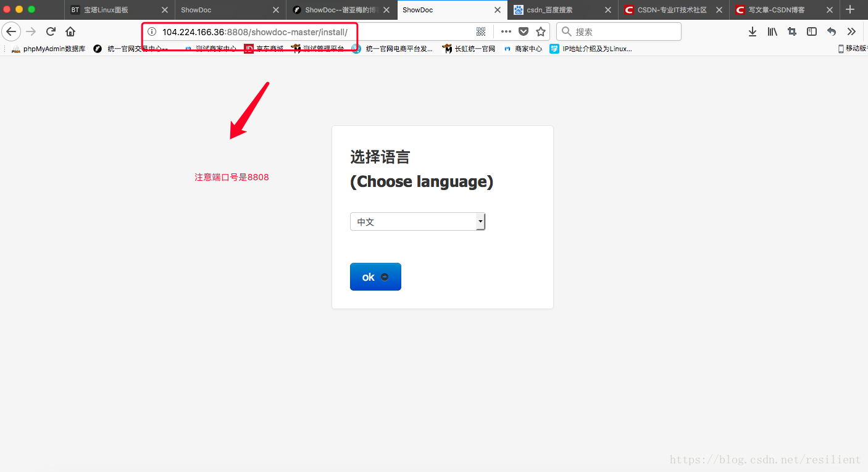Open a new browser tab

850,9
